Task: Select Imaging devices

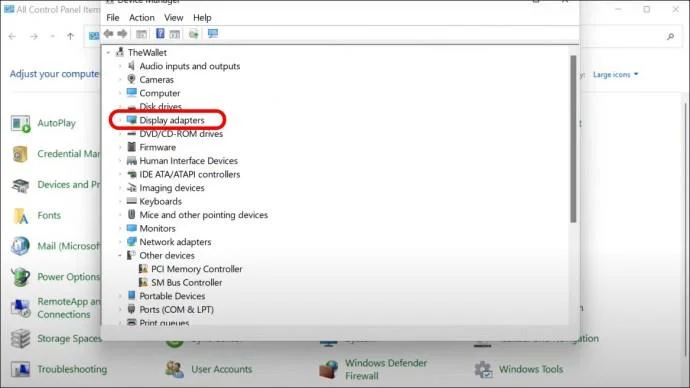Action: 172,188
